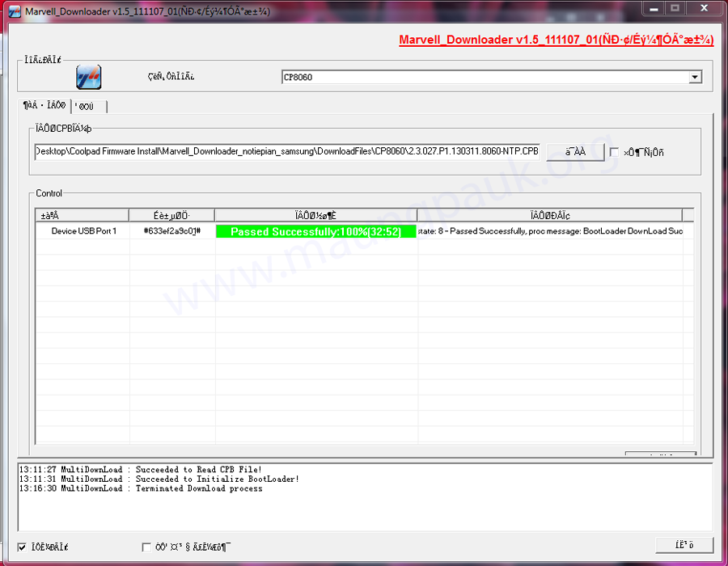The image size is (728, 566).
Task: Toggle the checkbox next to browse button
Action: 614,152
